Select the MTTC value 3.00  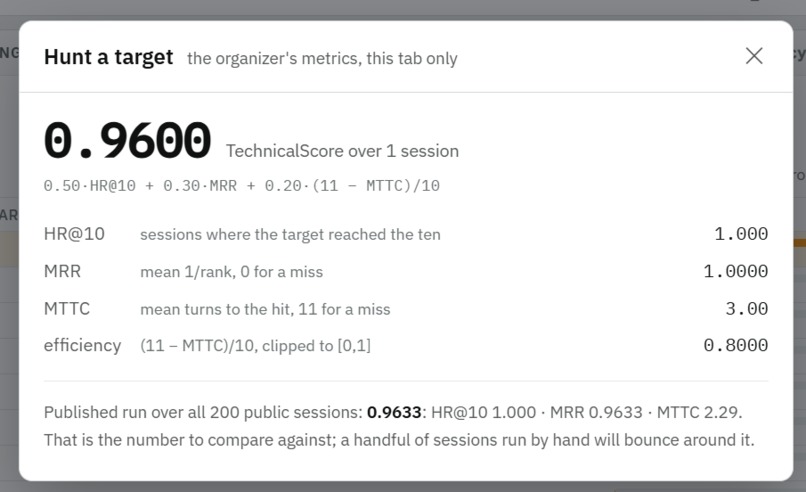click(747, 308)
